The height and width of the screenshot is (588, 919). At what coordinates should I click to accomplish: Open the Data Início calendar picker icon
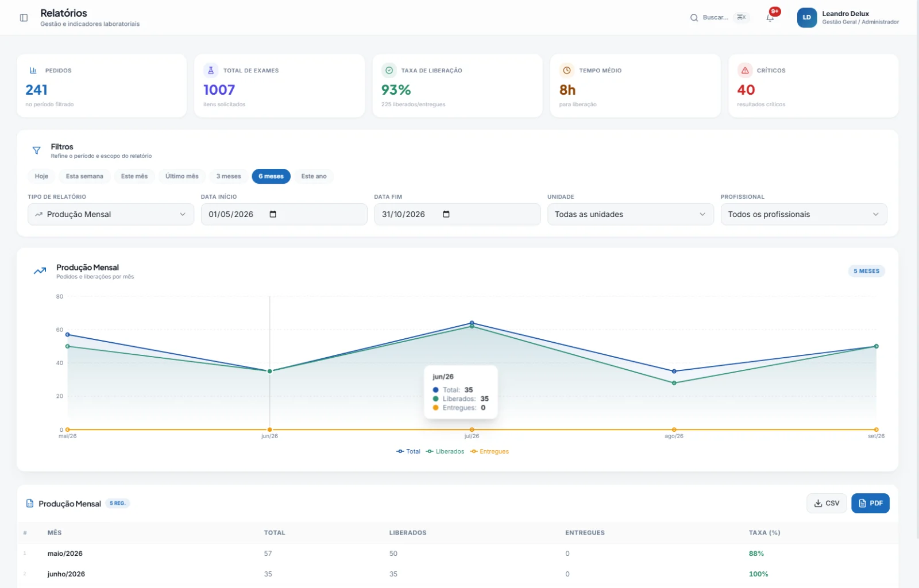pos(273,214)
